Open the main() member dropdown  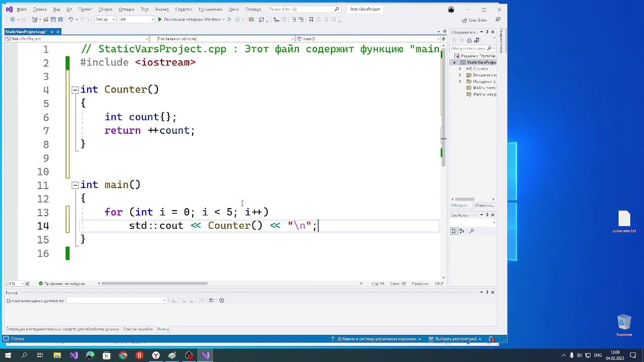pos(367,39)
